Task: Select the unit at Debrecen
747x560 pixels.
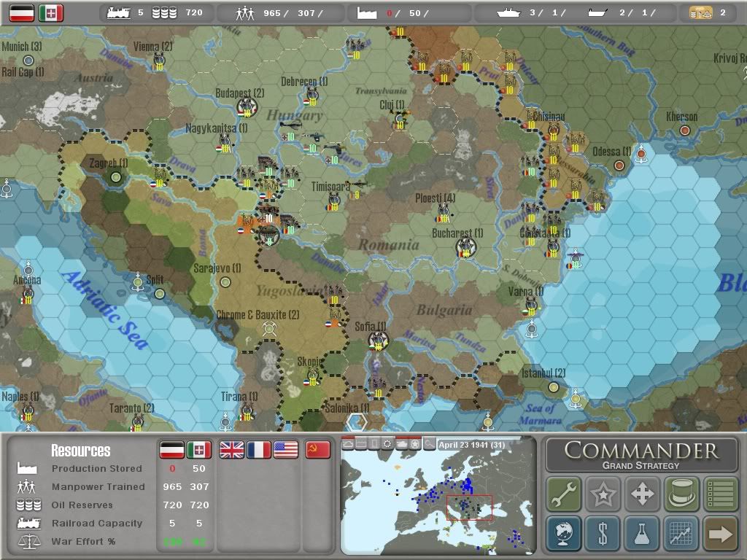Action: point(311,96)
